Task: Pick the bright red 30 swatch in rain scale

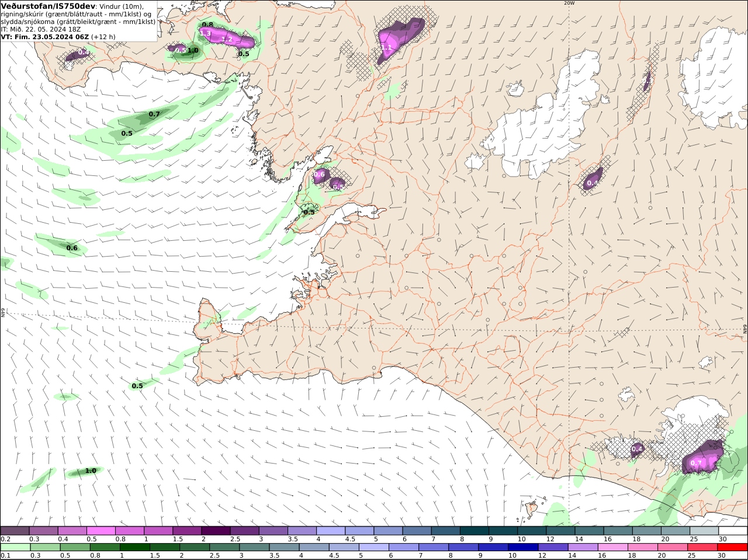Action: (733, 548)
